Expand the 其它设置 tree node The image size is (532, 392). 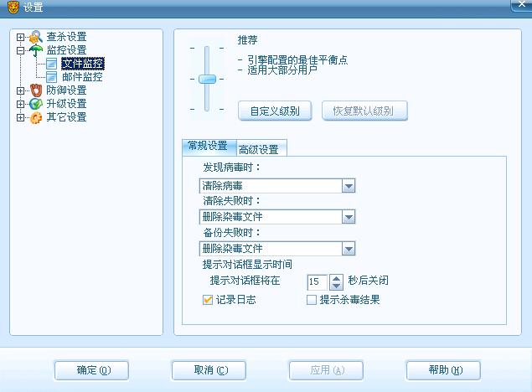click(20, 117)
